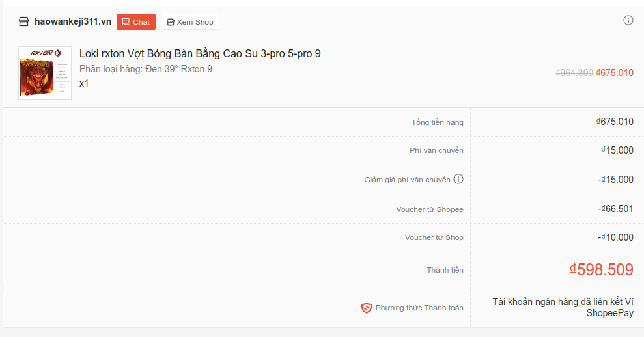Click the chat bubble icon in Chat button

[x=126, y=22]
